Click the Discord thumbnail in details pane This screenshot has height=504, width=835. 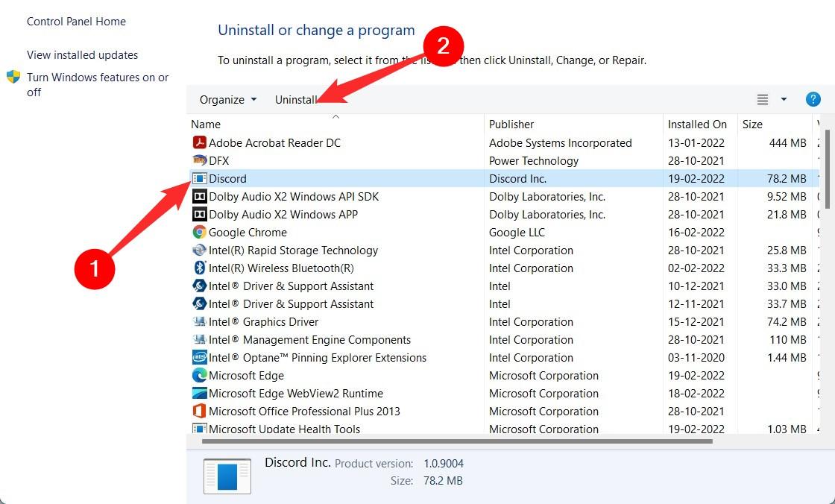pyautogui.click(x=227, y=476)
